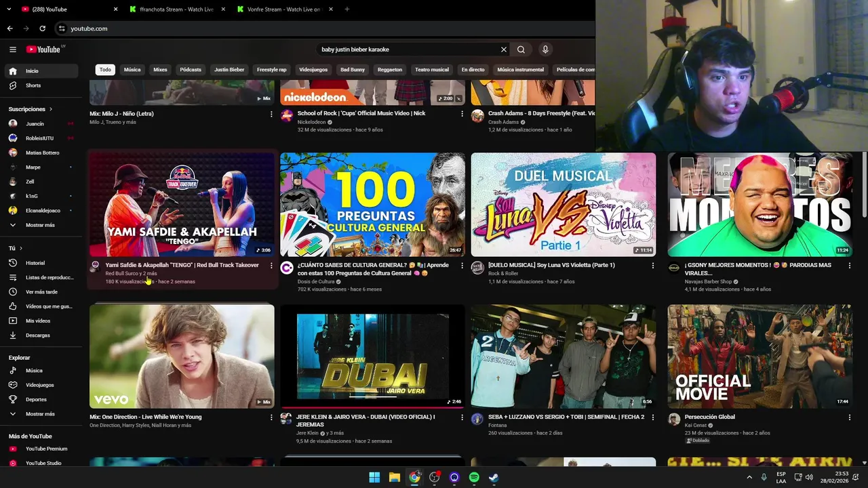This screenshot has height=488, width=868.
Task: Open options for Persecución Global video
Action: (850, 418)
